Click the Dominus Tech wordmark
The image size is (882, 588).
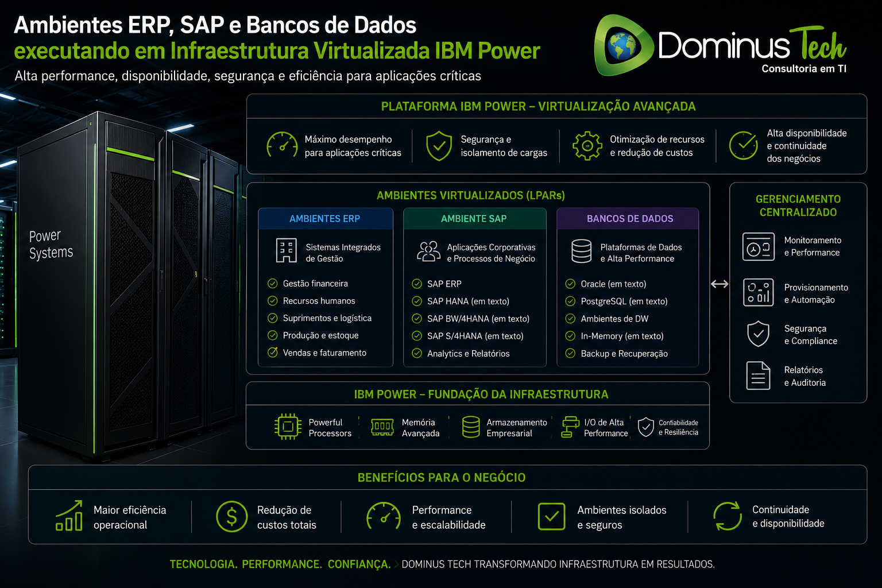pos(752,44)
